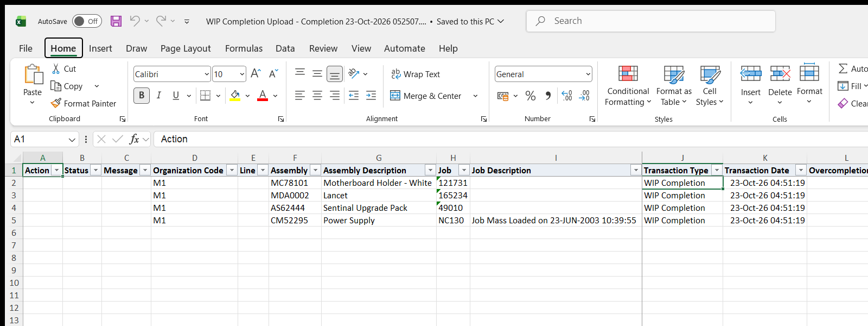Screen dimensions: 868x326
Task: Open the General number format dropdown
Action: (x=588, y=74)
